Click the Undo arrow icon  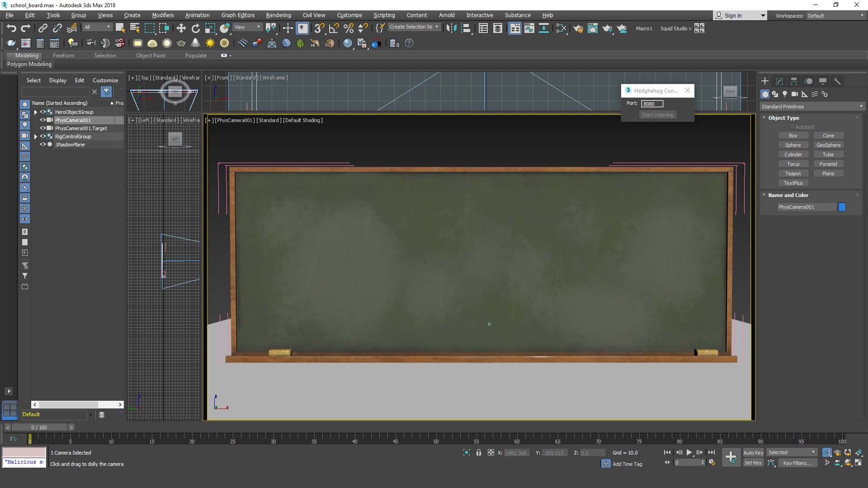click(x=11, y=28)
